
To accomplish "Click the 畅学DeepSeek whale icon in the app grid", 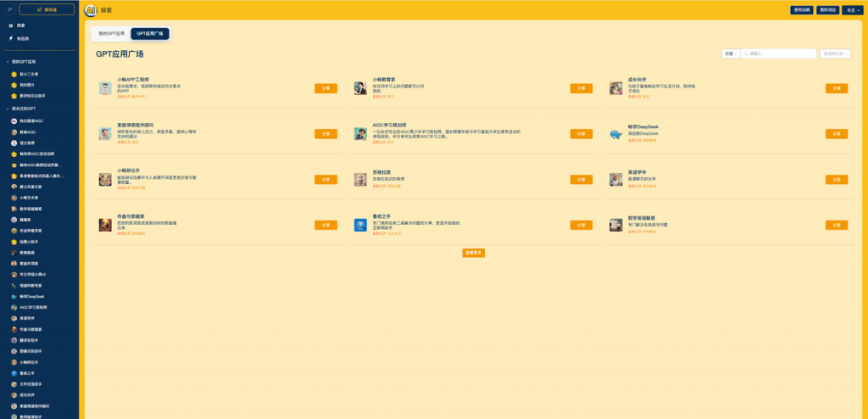I will (x=615, y=134).
